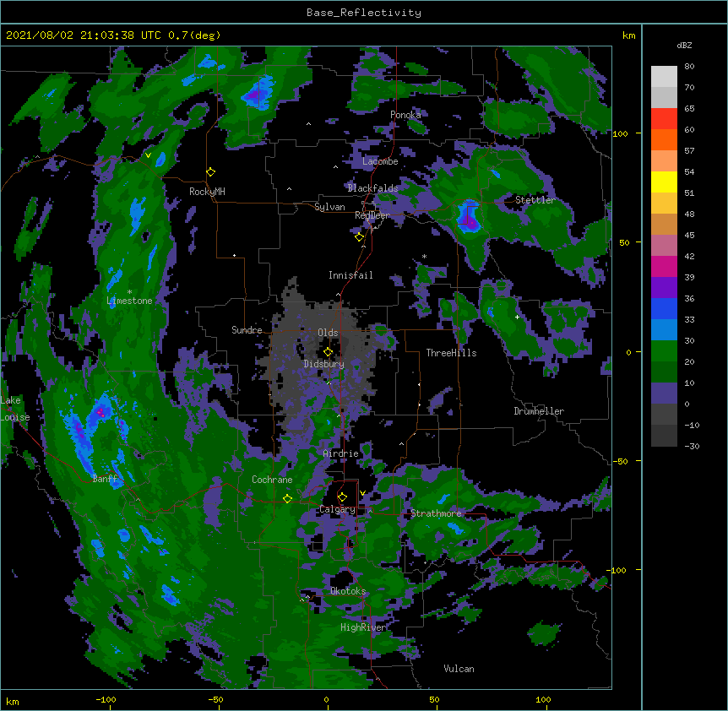Click the Lake Louise label

coord(15,409)
